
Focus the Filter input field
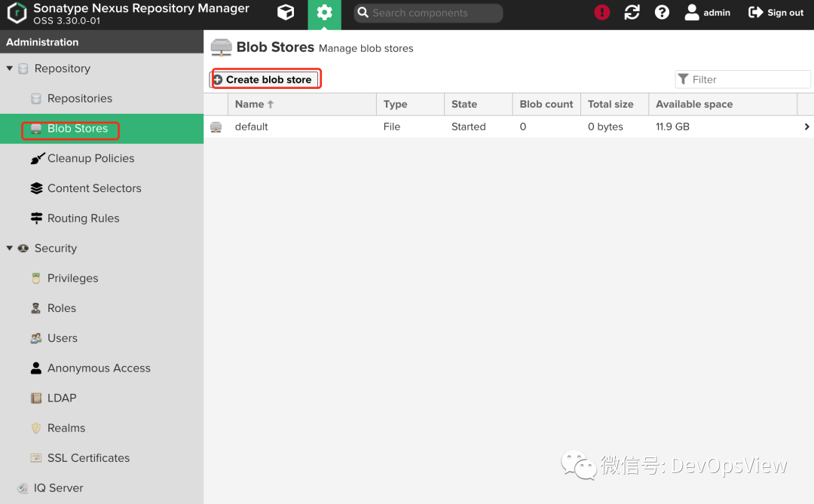tap(742, 79)
